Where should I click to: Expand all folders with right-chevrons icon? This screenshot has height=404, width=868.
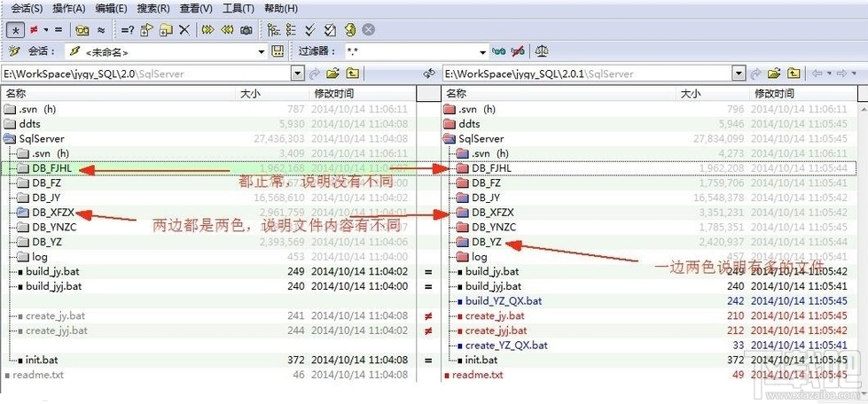pyautogui.click(x=207, y=30)
